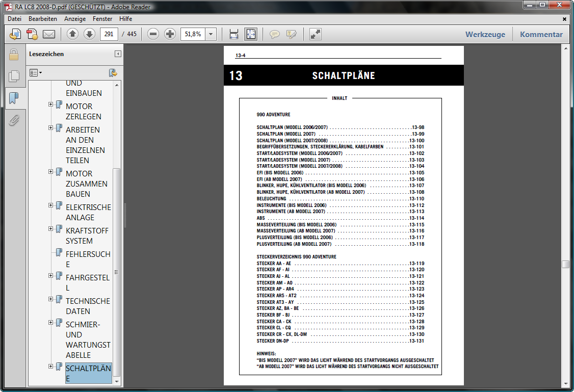This screenshot has width=574, height=392.
Task: Zoom in using the plus button
Action: click(170, 34)
